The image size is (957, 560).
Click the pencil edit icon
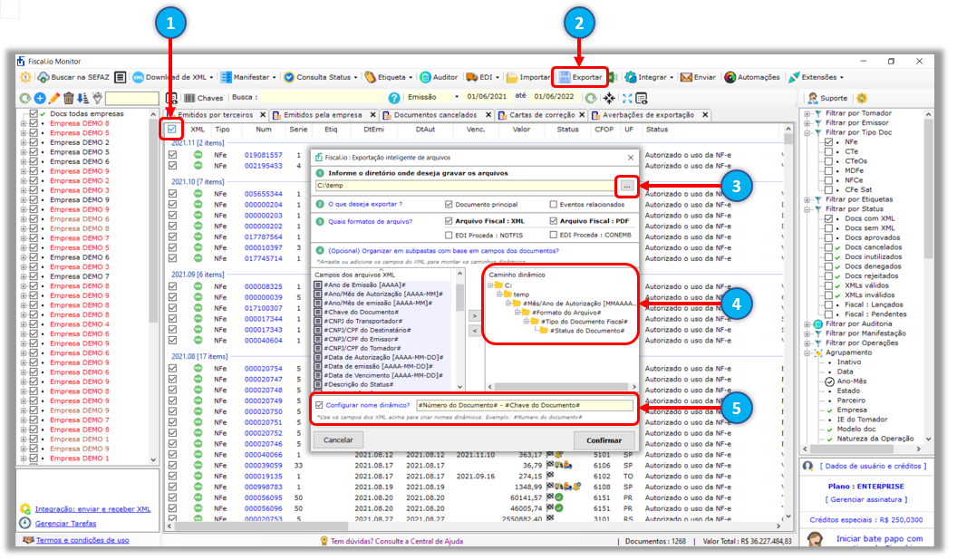[x=54, y=98]
